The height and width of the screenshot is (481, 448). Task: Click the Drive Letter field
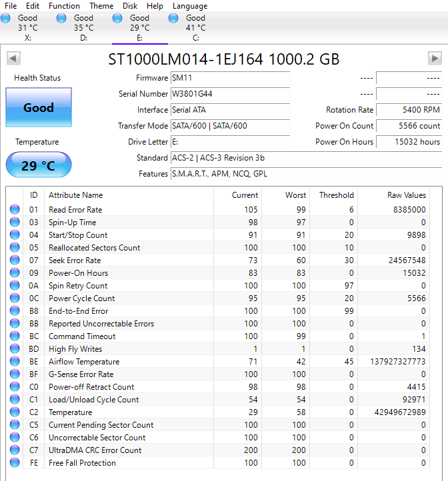230,142
